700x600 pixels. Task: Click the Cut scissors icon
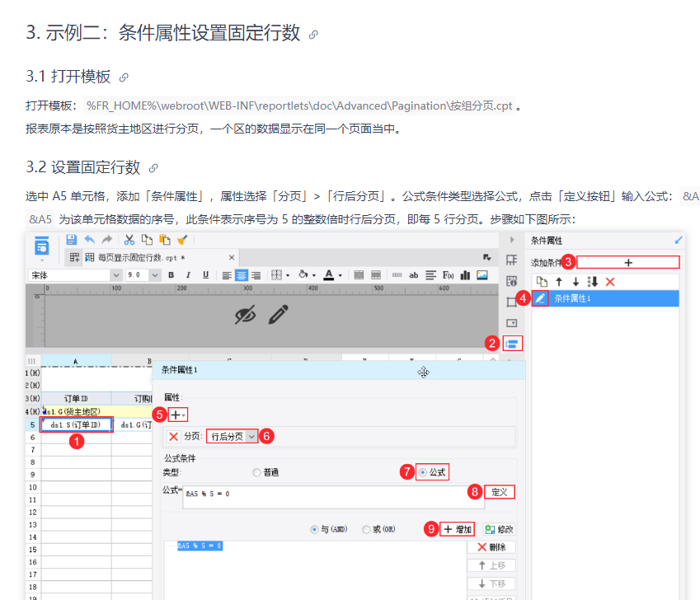coord(129,240)
